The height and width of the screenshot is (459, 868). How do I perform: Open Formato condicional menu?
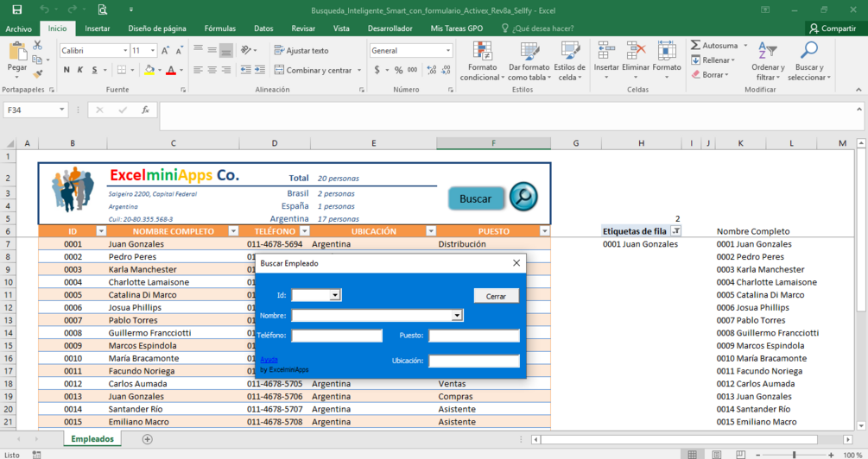pyautogui.click(x=482, y=61)
